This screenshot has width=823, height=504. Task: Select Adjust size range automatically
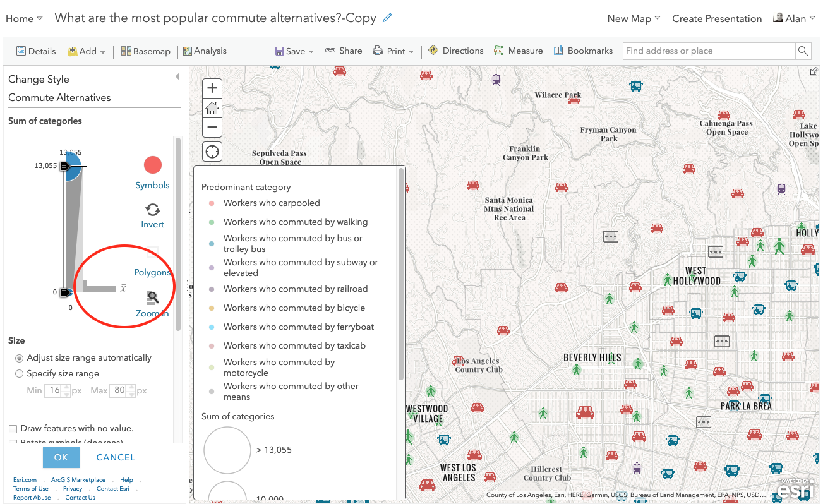point(19,358)
